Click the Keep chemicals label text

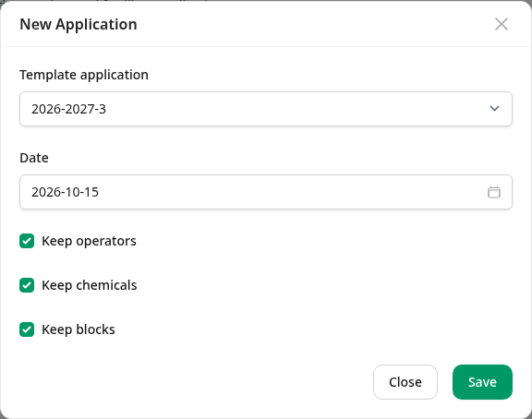pos(90,285)
